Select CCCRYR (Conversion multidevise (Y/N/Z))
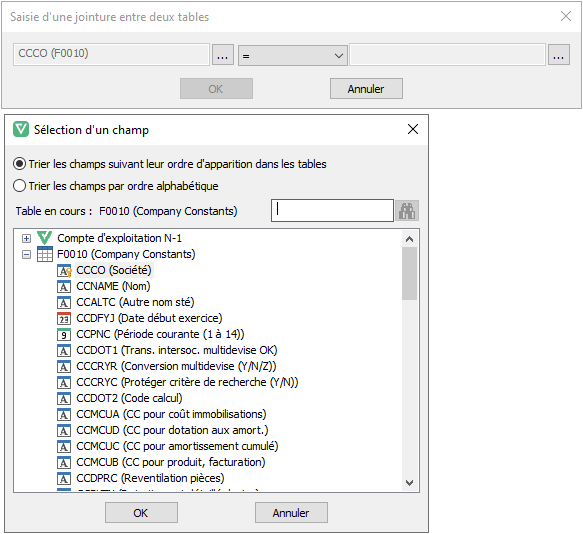Viewport: 583px width, 534px height. click(x=176, y=366)
